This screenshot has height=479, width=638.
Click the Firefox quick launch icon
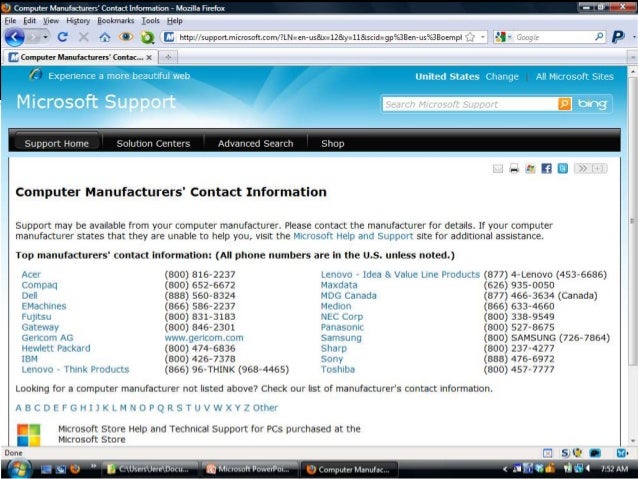click(75, 469)
